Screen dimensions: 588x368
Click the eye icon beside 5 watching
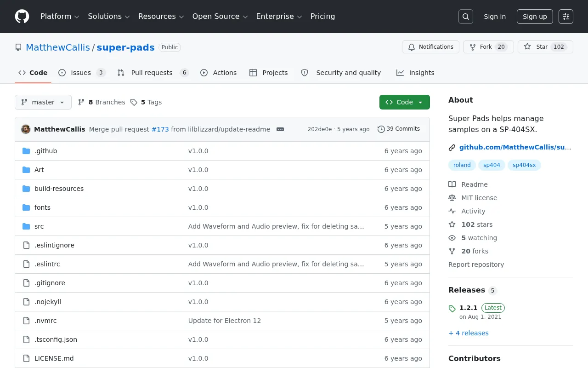tap(452, 238)
